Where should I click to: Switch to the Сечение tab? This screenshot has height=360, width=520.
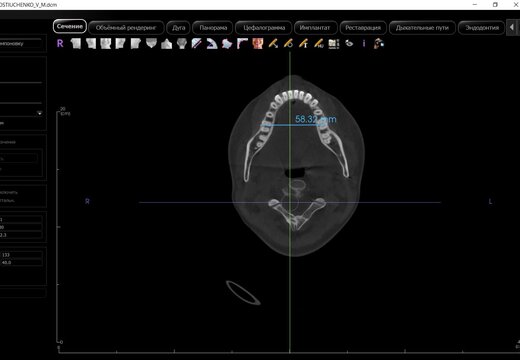70,26
